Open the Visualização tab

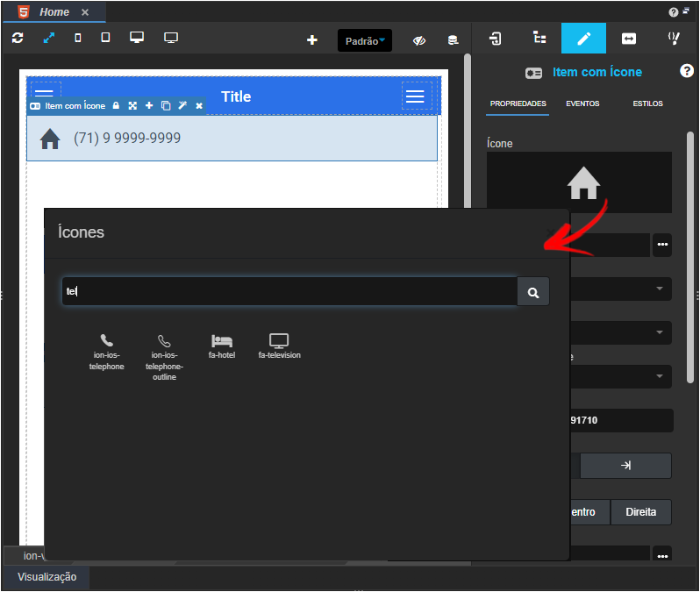coord(46,577)
